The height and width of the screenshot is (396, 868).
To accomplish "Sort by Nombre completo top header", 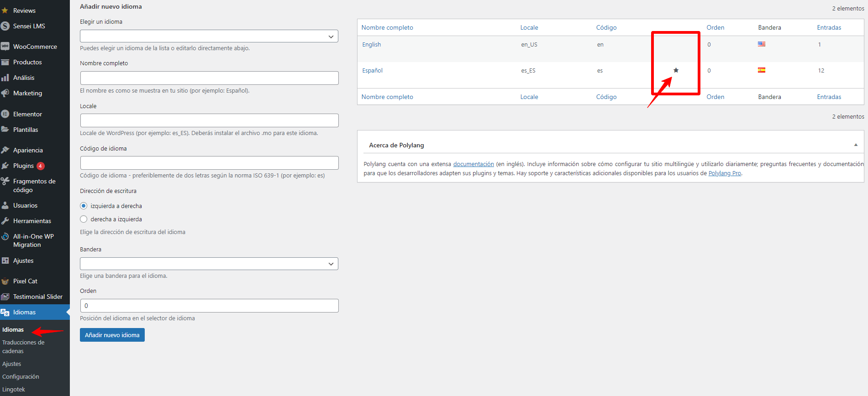I will click(x=387, y=27).
